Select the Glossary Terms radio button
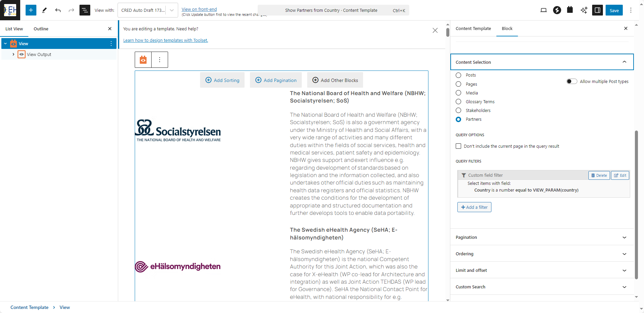Viewport: 644px width, 313px height. coord(458,102)
